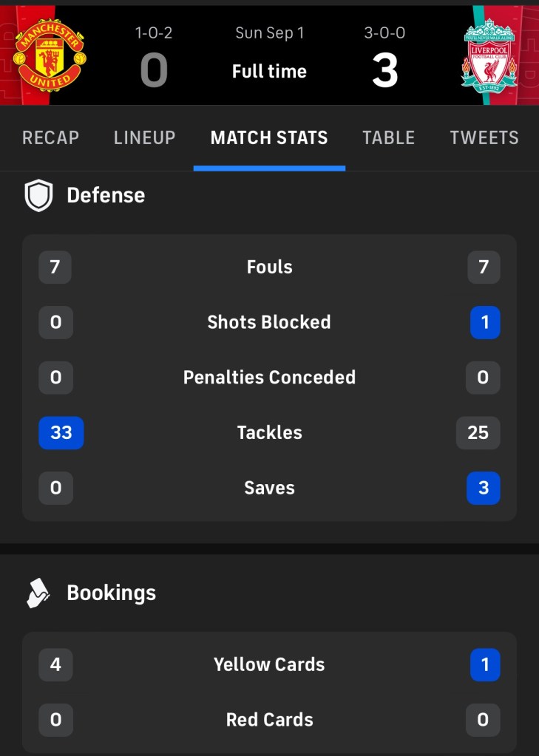Click Liverpool's highlighted Saves value 3
539x756 pixels.
click(484, 488)
